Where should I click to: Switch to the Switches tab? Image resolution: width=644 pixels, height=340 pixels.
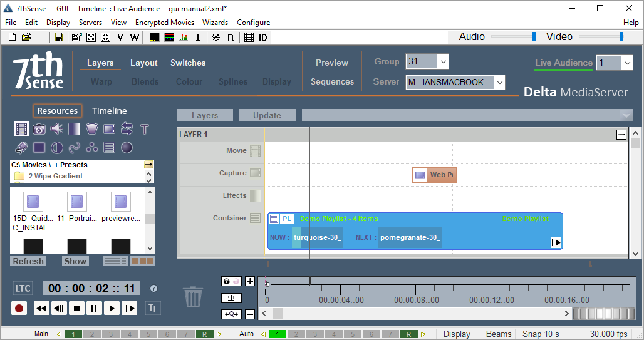point(188,63)
